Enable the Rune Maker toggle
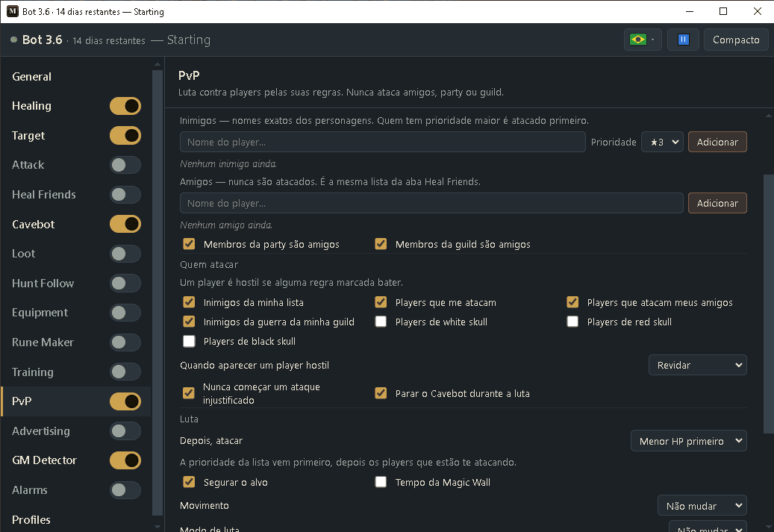The image size is (774, 532). click(125, 342)
